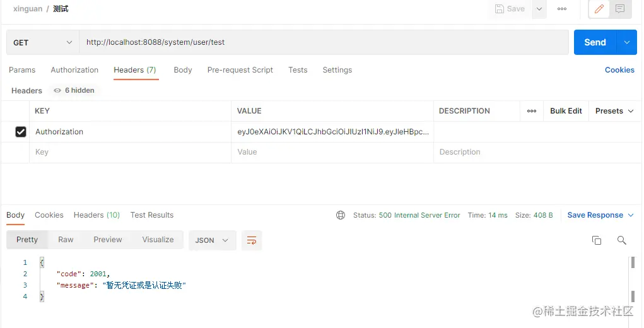Click the Cookies link near Send
644x328 pixels.
click(619, 70)
